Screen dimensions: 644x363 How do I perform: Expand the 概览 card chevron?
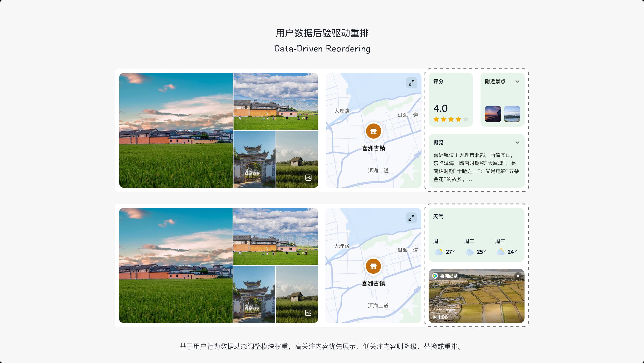(517, 143)
